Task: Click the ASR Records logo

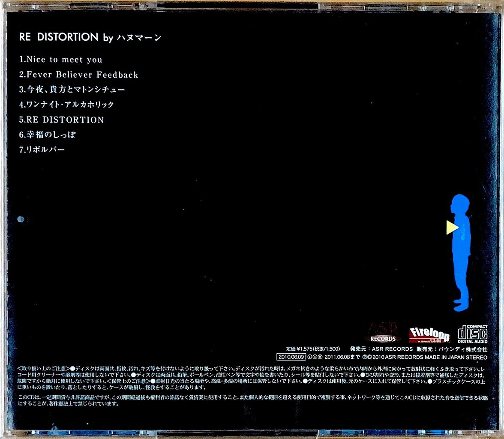Action: tap(383, 333)
